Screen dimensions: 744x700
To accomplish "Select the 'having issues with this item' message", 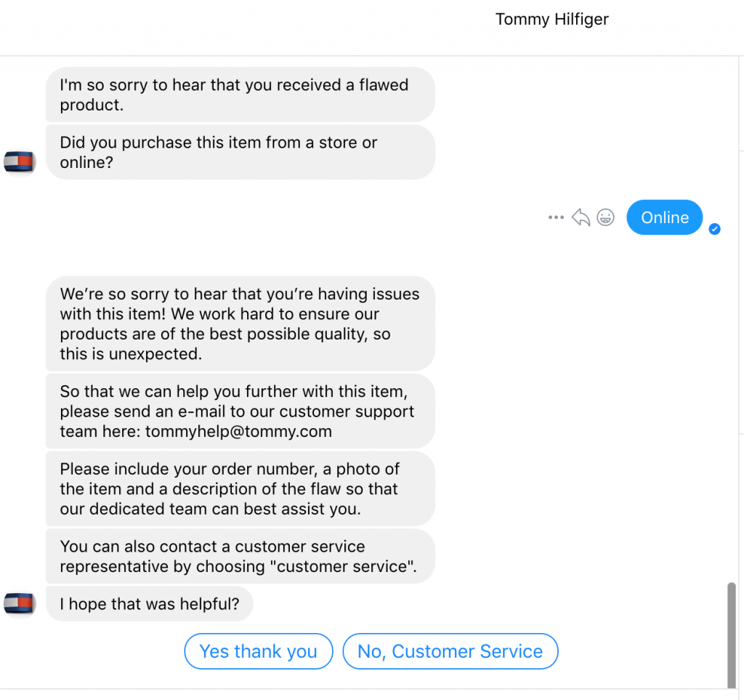I will [x=240, y=323].
